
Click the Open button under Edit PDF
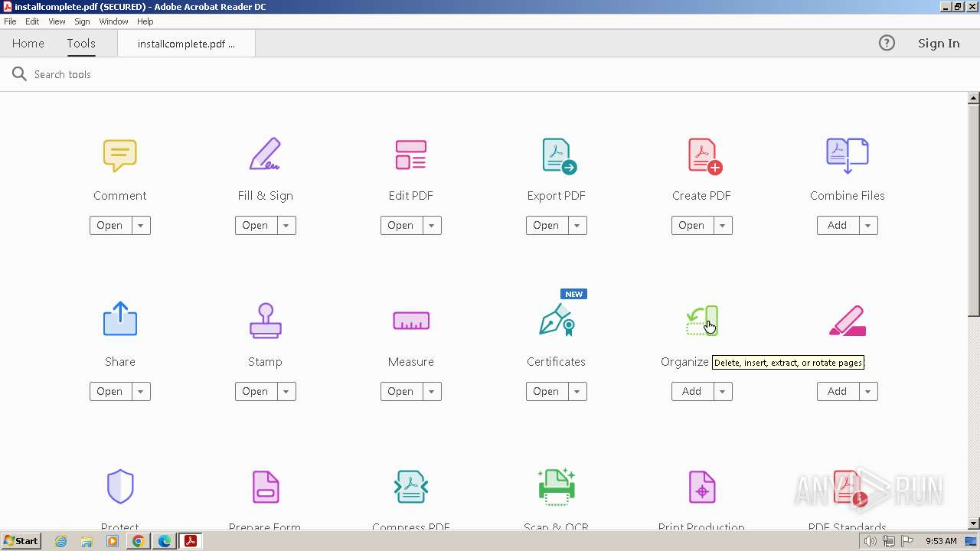pyautogui.click(x=401, y=226)
